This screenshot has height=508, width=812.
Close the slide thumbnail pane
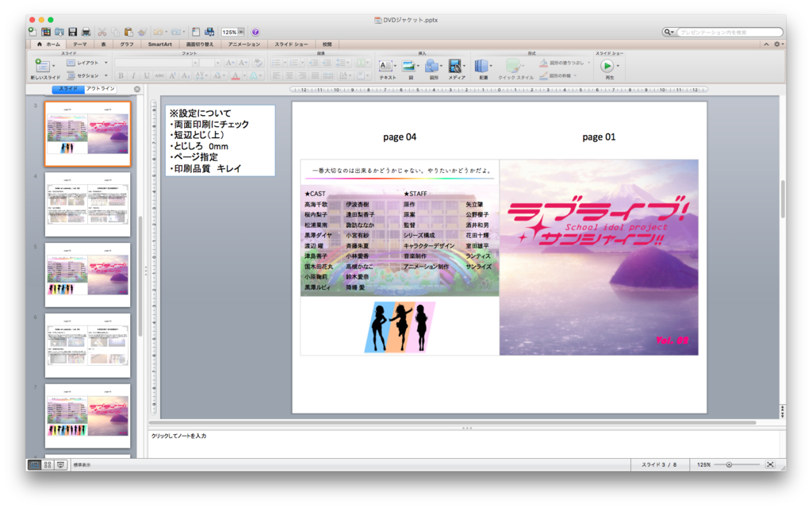137,89
